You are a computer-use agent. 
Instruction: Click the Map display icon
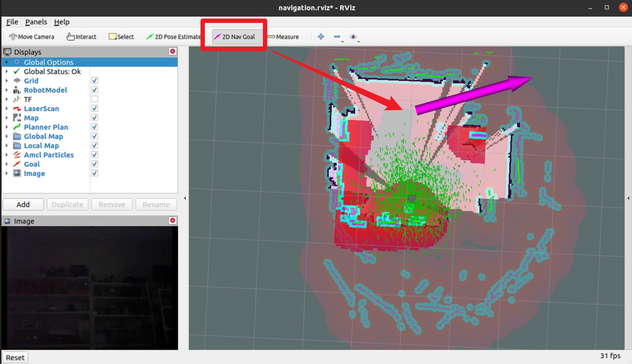(17, 117)
